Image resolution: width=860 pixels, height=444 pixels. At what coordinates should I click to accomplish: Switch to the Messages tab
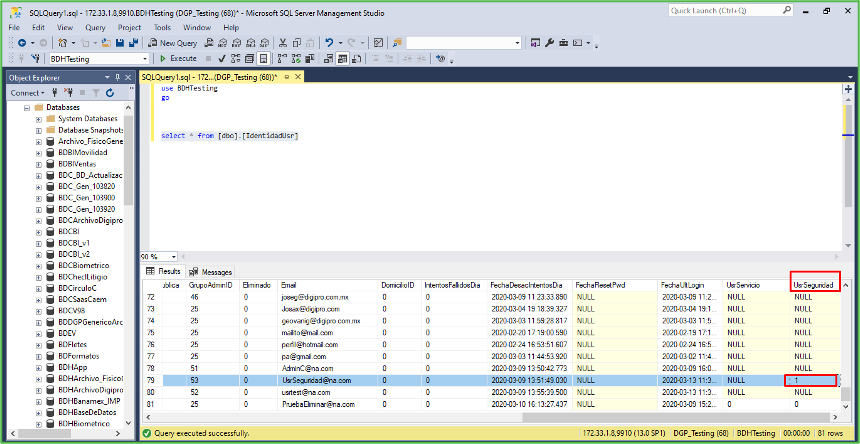[211, 271]
